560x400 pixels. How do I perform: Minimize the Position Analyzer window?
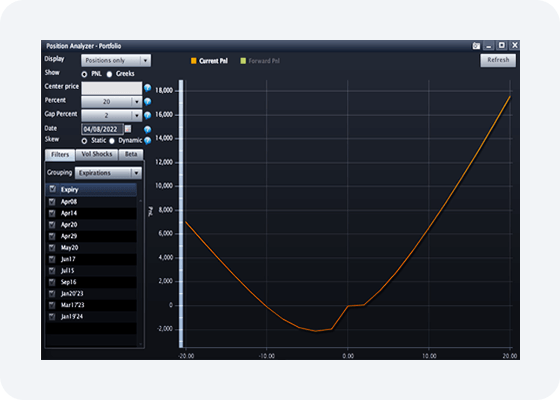coord(489,46)
